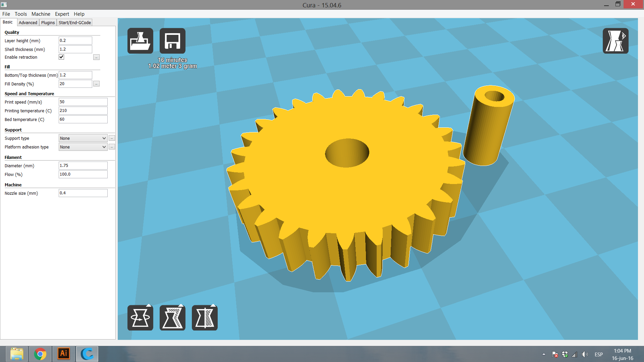Screen dimensions: 644x362
Task: Click the Load model icon
Action: pos(140,41)
